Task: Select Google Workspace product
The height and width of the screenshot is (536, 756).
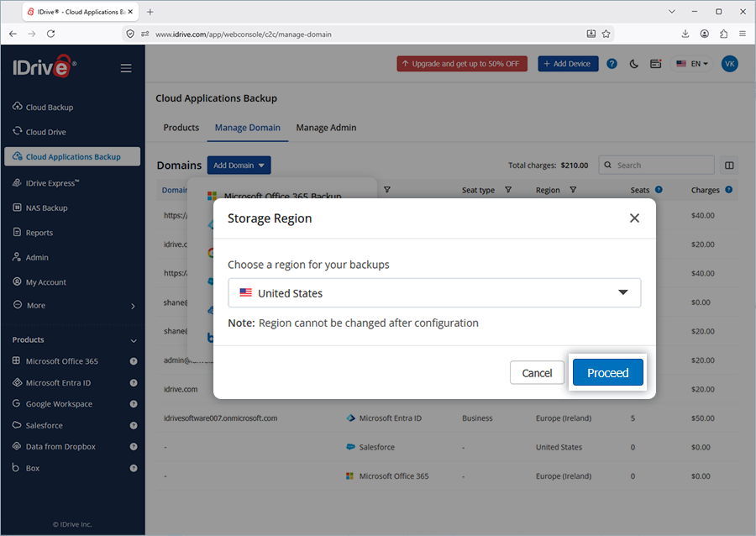Action: pyautogui.click(x=59, y=404)
